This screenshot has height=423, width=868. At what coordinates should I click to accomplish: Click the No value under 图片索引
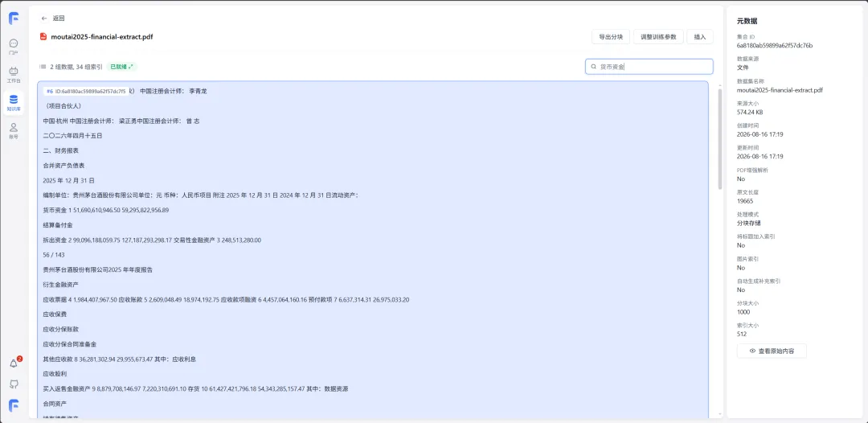click(741, 268)
